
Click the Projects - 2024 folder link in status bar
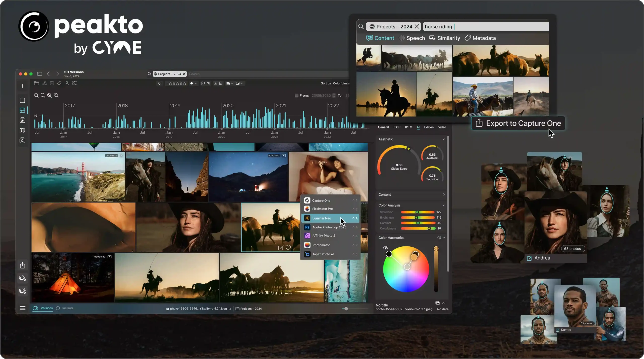249,309
